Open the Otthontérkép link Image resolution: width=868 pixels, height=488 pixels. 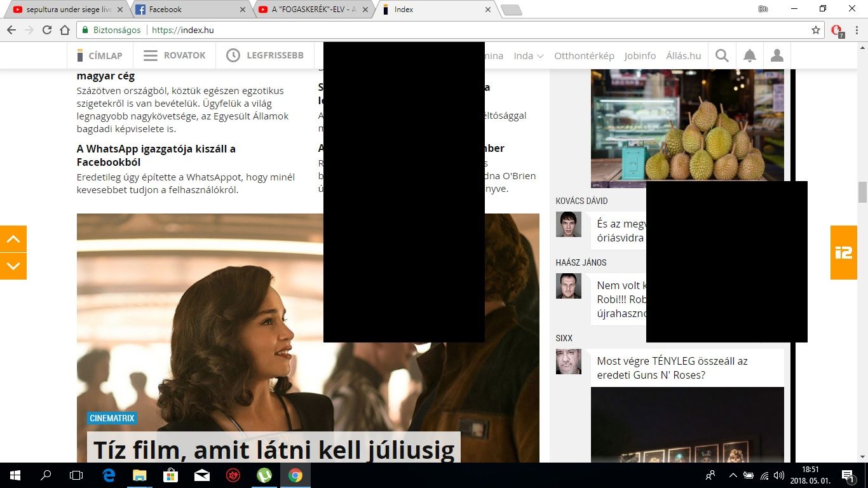pos(584,56)
